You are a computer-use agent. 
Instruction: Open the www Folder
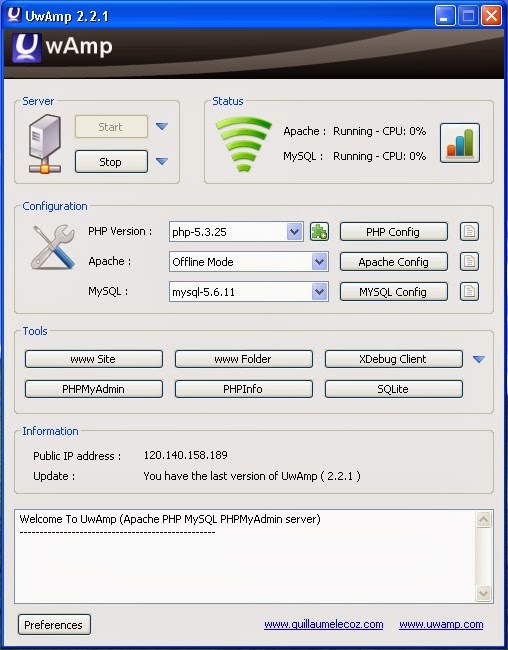tap(243, 359)
